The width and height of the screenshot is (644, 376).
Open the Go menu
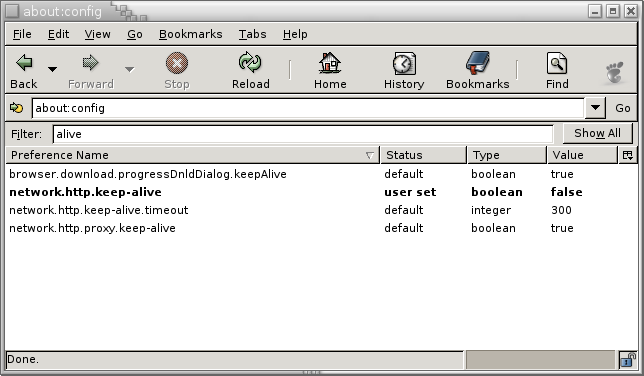click(x=135, y=34)
